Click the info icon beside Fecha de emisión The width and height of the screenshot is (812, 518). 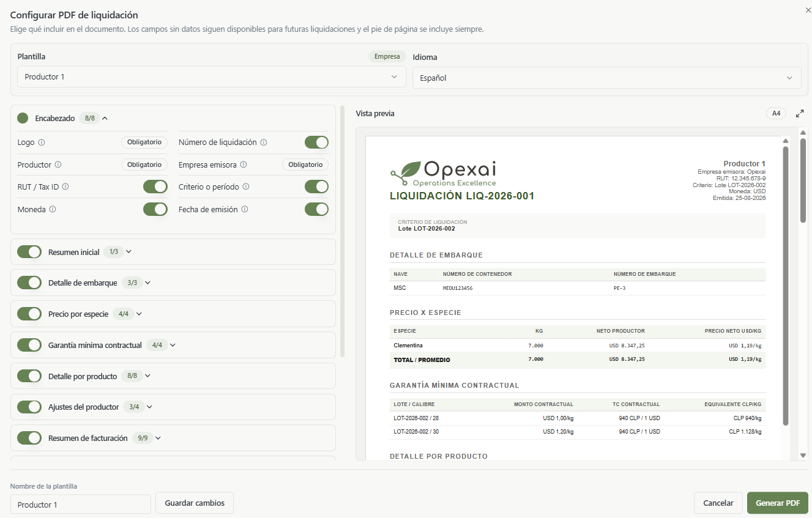click(245, 209)
